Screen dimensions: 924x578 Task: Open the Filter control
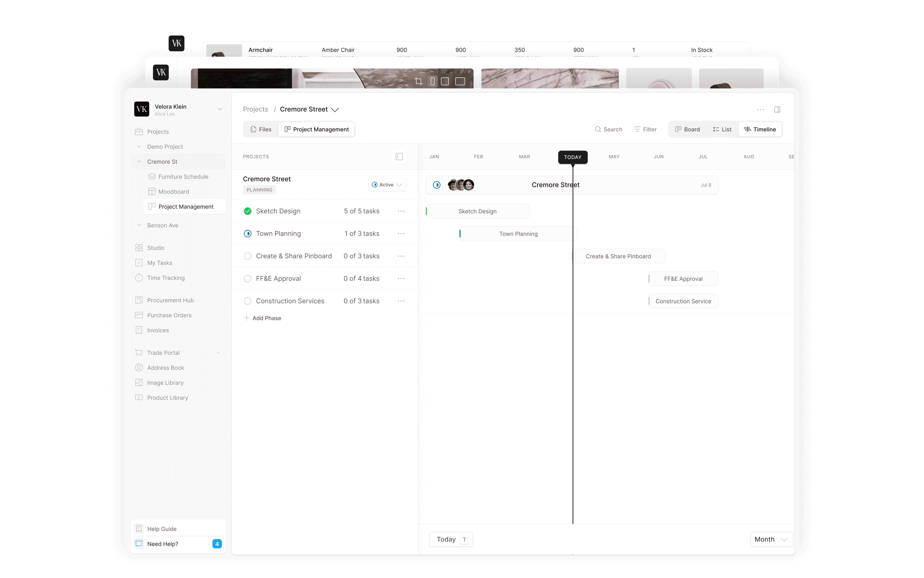pos(645,129)
